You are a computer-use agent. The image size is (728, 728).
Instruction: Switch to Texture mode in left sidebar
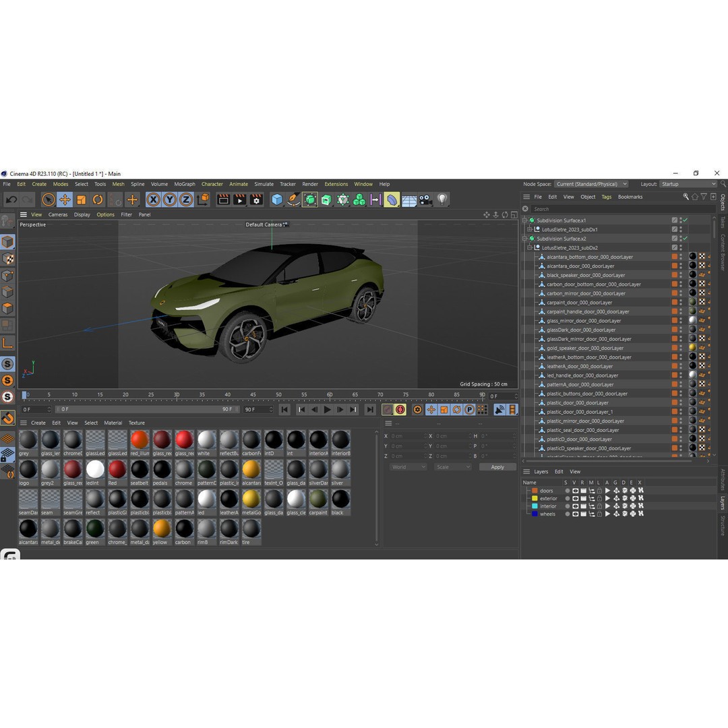(8, 259)
